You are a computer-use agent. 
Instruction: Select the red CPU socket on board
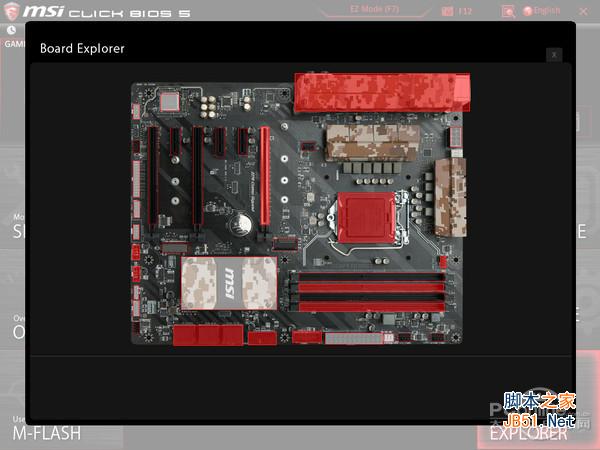coord(366,217)
